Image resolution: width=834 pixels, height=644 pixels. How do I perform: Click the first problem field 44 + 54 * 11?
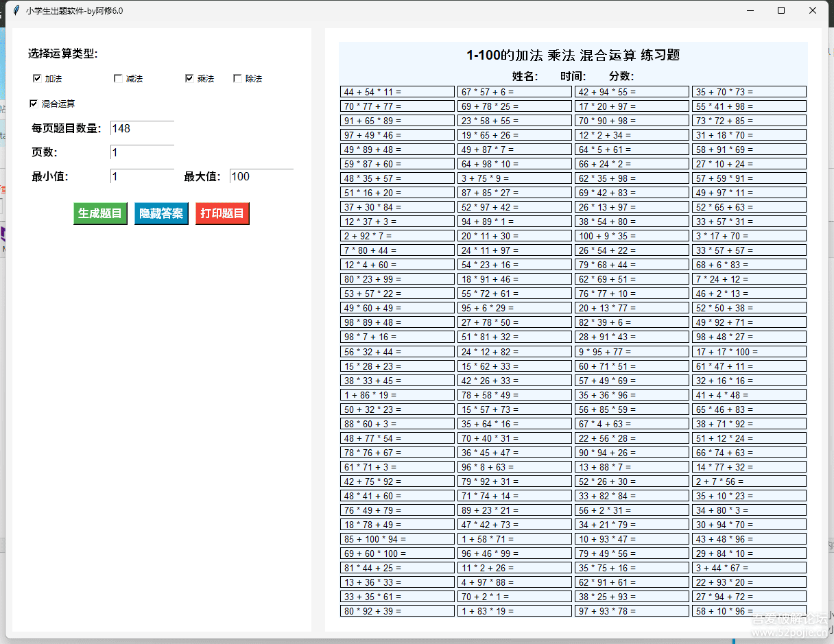click(x=398, y=91)
